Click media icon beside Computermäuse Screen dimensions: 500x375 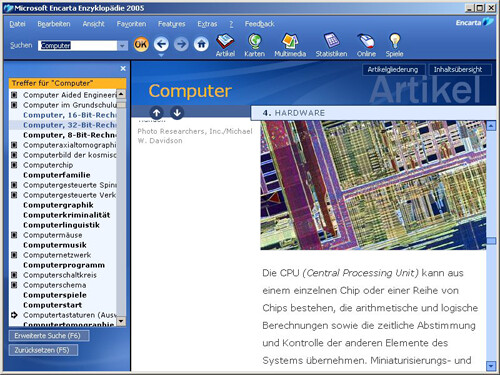(x=14, y=235)
